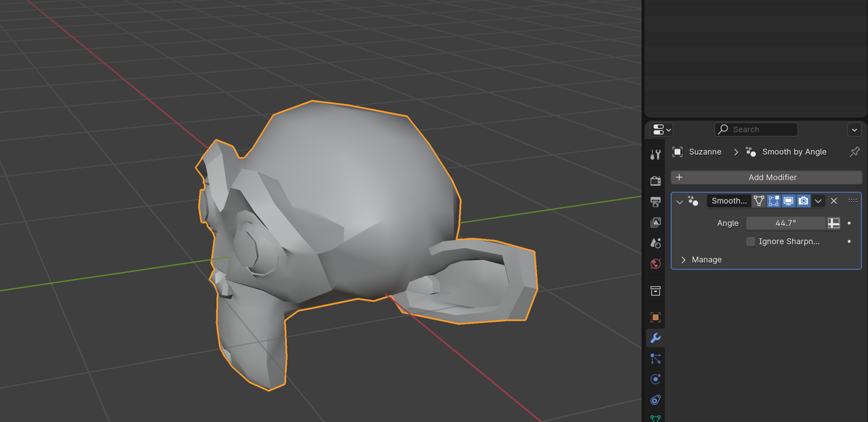Screen dimensions: 868x422
Task: Open the Particles properties tab
Action: pos(655,358)
